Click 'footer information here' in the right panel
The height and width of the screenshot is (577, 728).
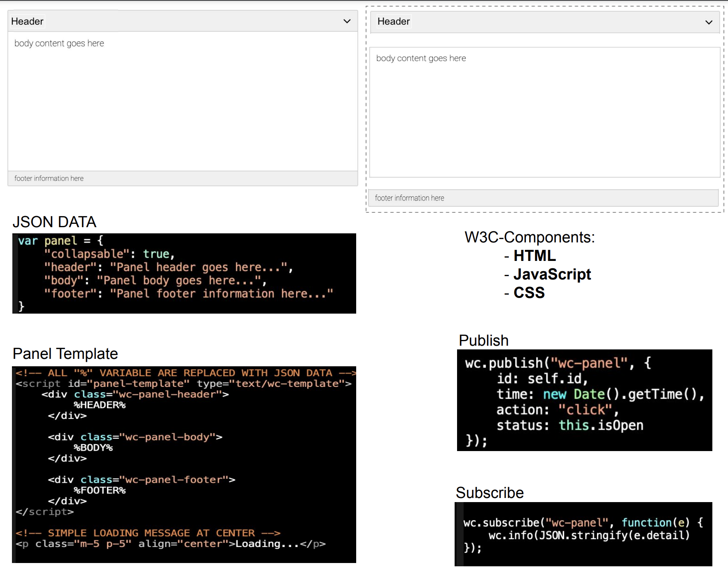(x=409, y=198)
